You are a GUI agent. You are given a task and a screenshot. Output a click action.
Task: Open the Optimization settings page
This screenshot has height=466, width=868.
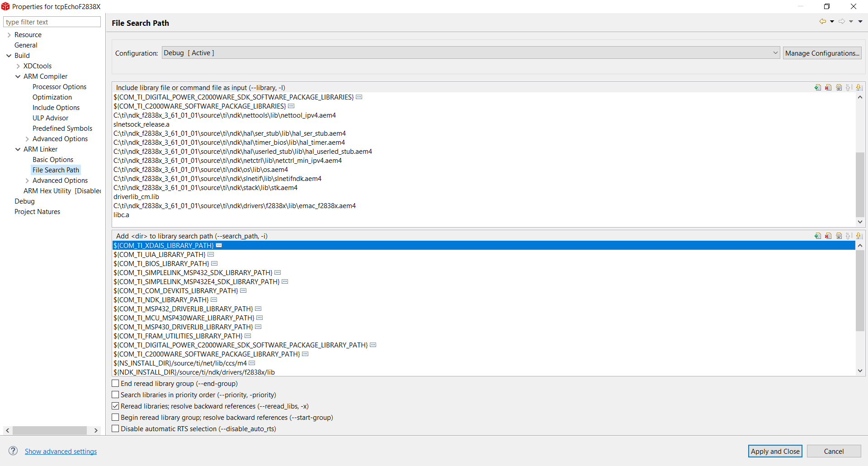[x=52, y=97]
